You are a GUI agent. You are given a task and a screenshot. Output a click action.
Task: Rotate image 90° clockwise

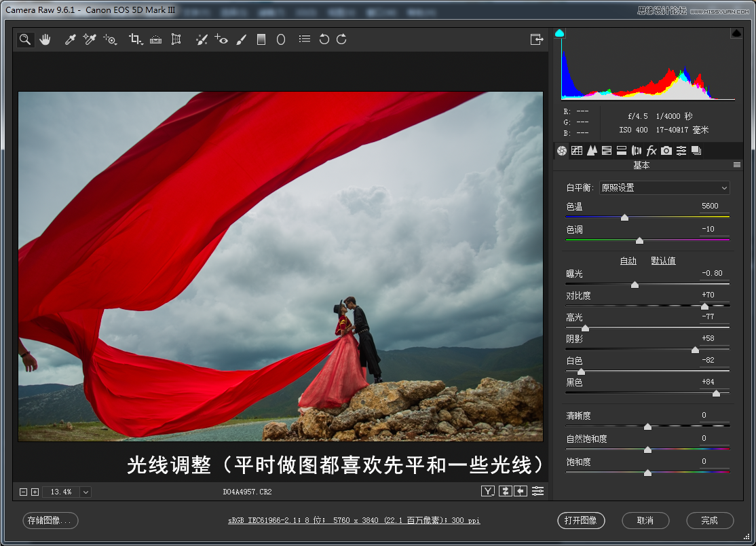point(341,39)
